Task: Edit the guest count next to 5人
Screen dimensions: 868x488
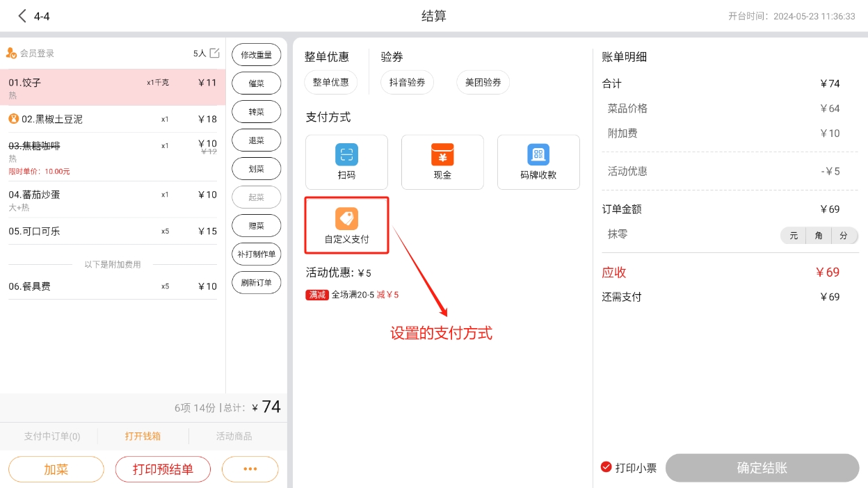Action: tap(214, 53)
